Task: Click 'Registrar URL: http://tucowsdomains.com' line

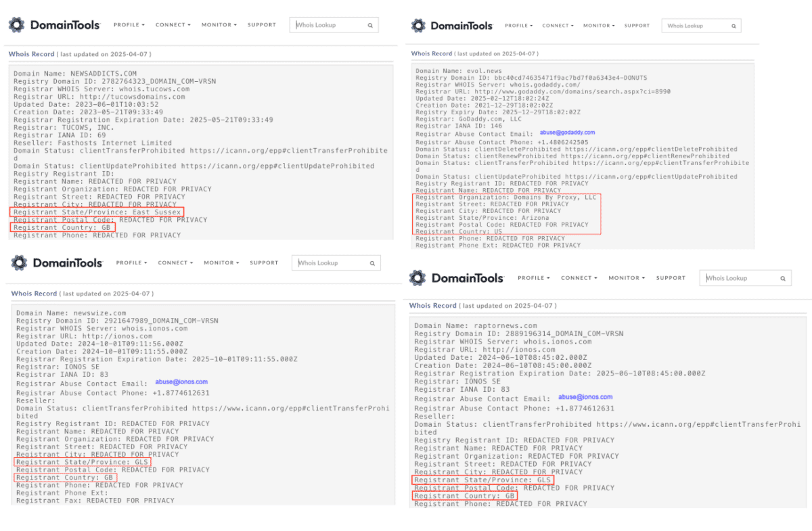Action: tap(99, 97)
